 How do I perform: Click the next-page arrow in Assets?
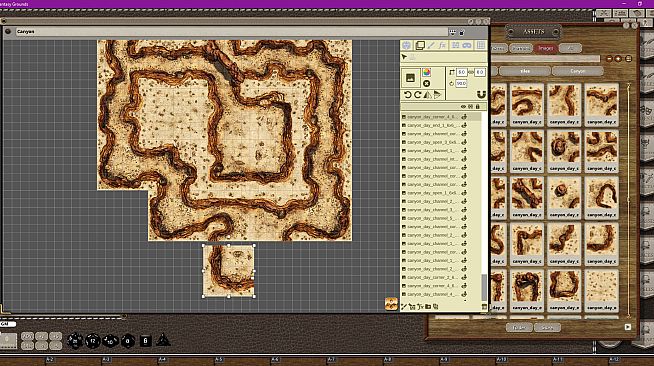tap(628, 327)
